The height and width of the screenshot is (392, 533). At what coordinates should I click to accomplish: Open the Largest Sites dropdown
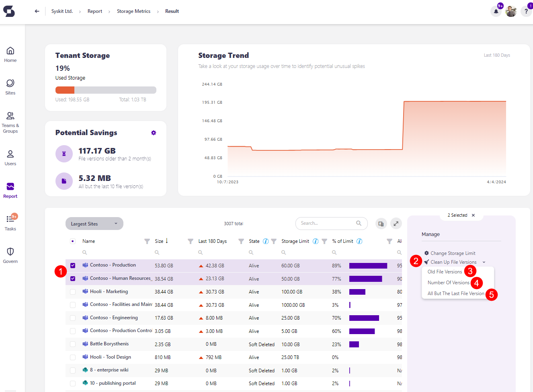click(x=94, y=223)
